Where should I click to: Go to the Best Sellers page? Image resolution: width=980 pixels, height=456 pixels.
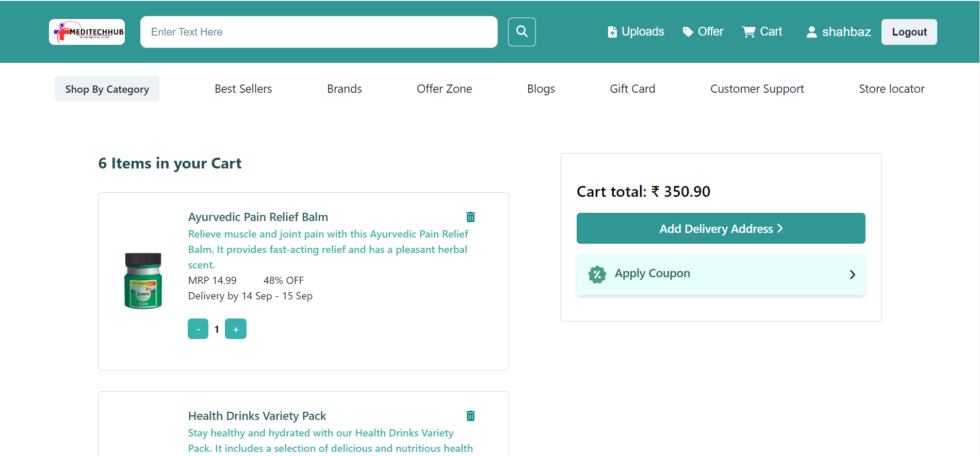pyautogui.click(x=243, y=89)
